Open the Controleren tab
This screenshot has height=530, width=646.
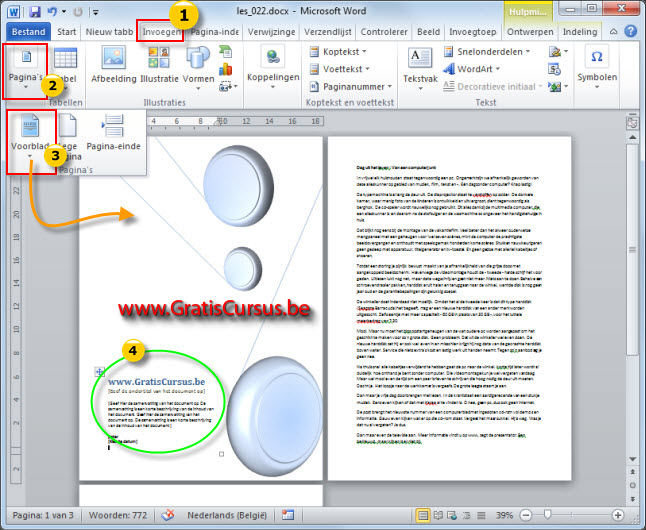[384, 32]
